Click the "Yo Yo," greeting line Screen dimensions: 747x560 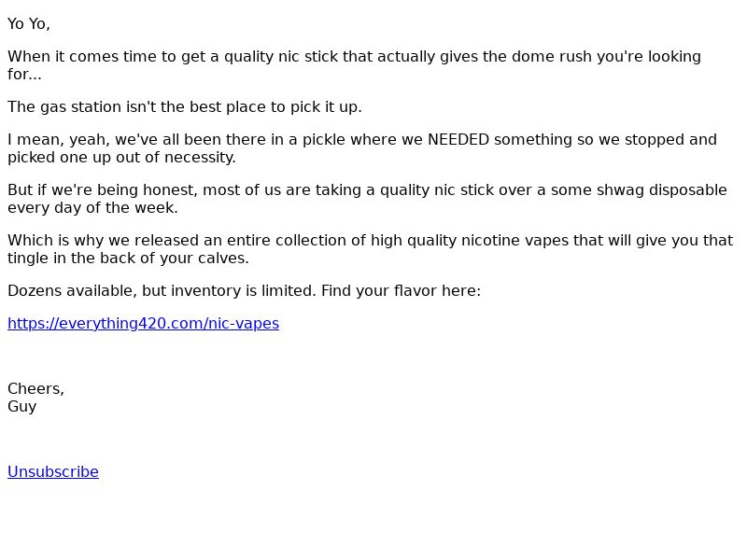tap(29, 24)
